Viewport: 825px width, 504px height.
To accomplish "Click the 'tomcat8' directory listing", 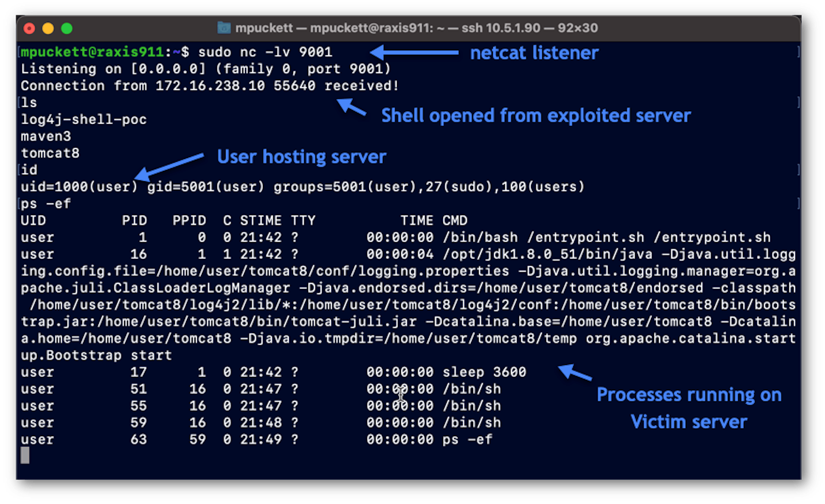I will [x=50, y=153].
